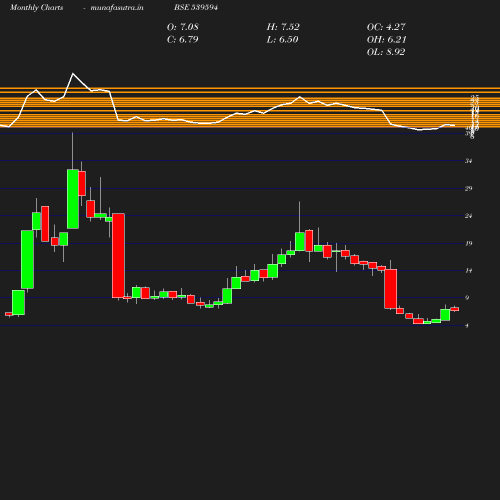Click the low value "L: 6.50"

(x=282, y=39)
